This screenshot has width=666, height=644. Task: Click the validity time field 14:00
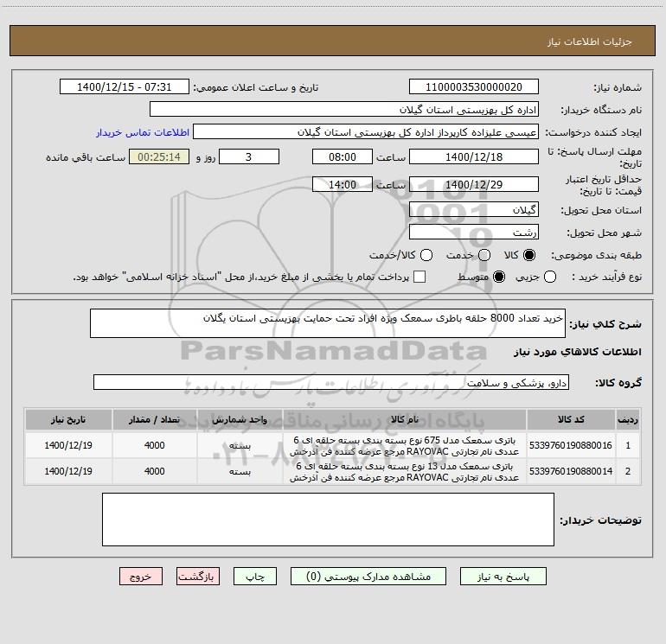pyautogui.click(x=343, y=184)
